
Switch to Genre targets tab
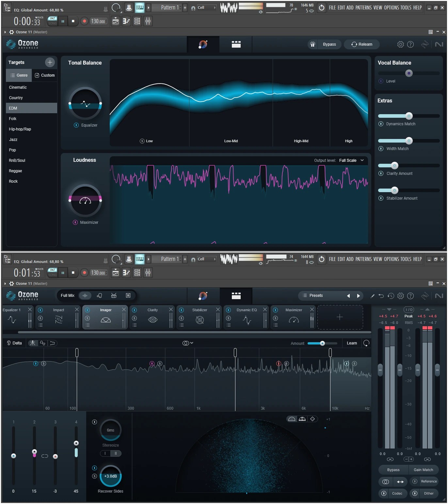pos(19,75)
